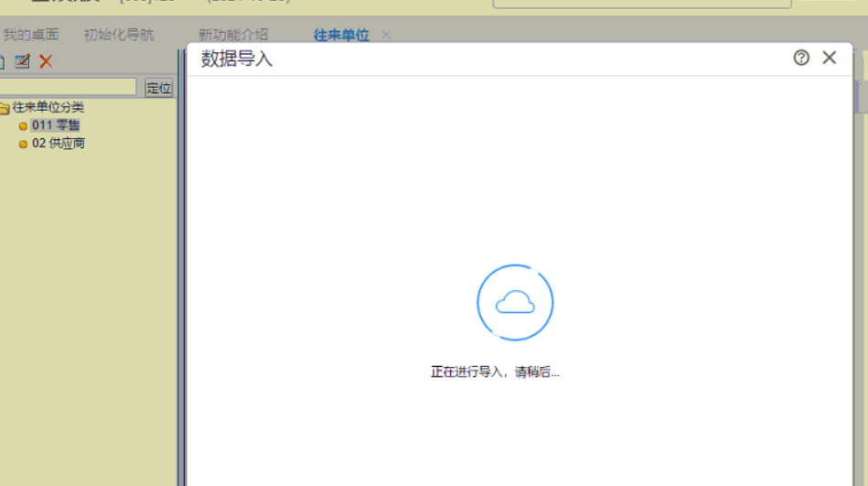Close the 数据导入 dialog
Image resolution: width=868 pixels, height=486 pixels.
pyautogui.click(x=830, y=58)
